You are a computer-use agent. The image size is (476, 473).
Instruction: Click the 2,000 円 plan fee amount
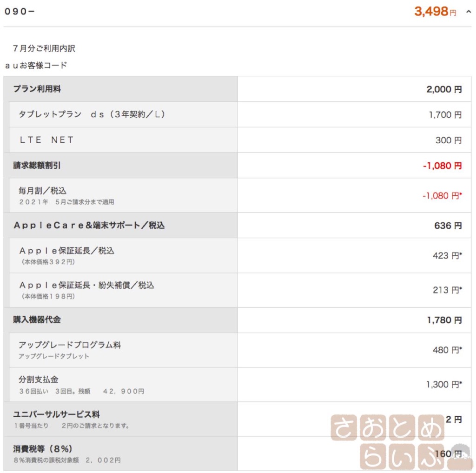click(444, 89)
